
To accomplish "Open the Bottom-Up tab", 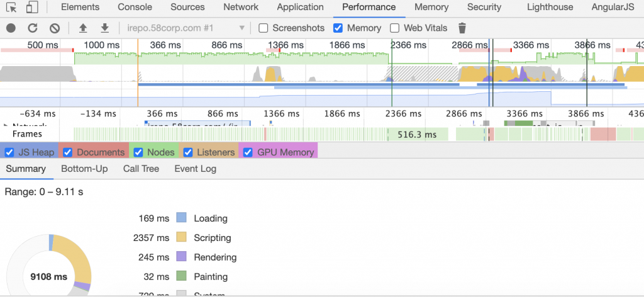I will 84,169.
